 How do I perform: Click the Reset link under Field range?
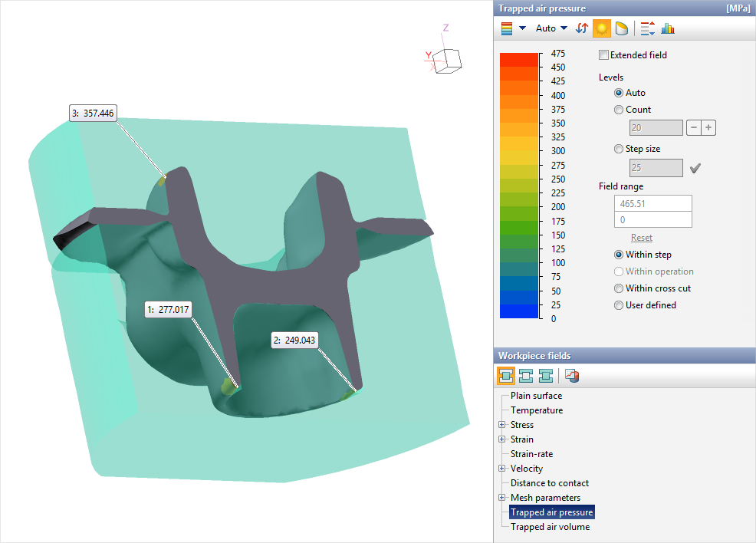[642, 238]
